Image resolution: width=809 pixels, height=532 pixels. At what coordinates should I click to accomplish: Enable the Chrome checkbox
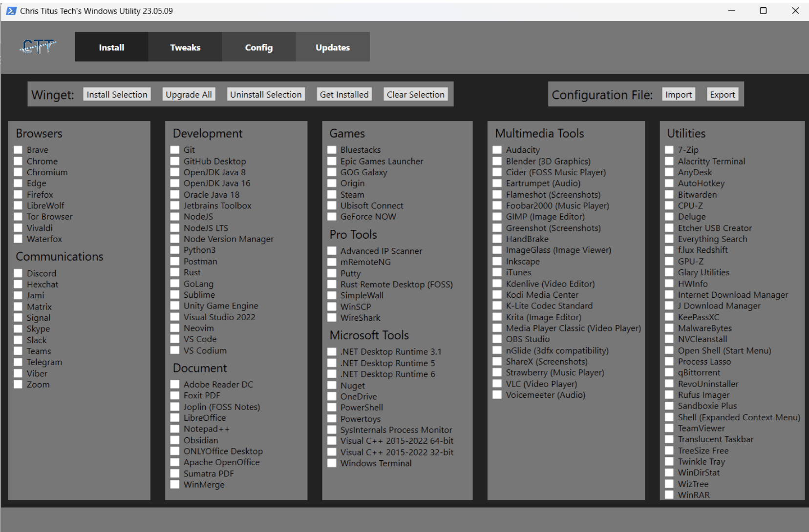18,161
